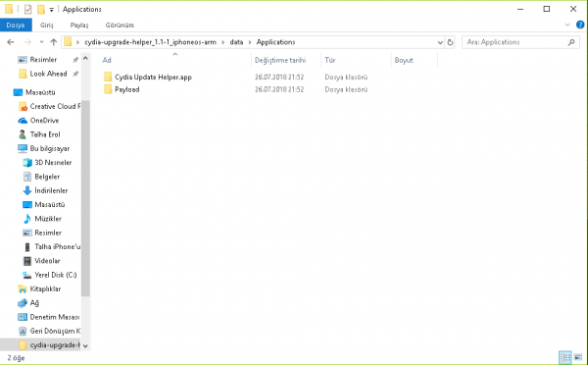Switch to Details view in status bar
The height and width of the screenshot is (365, 588).
click(565, 357)
